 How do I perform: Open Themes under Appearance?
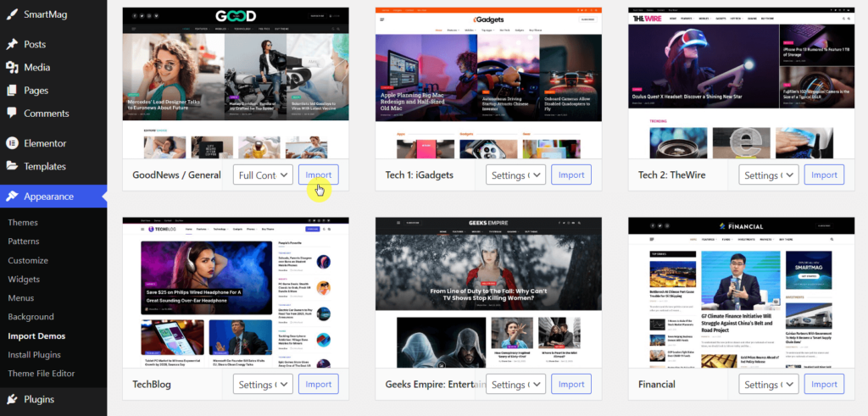23,222
